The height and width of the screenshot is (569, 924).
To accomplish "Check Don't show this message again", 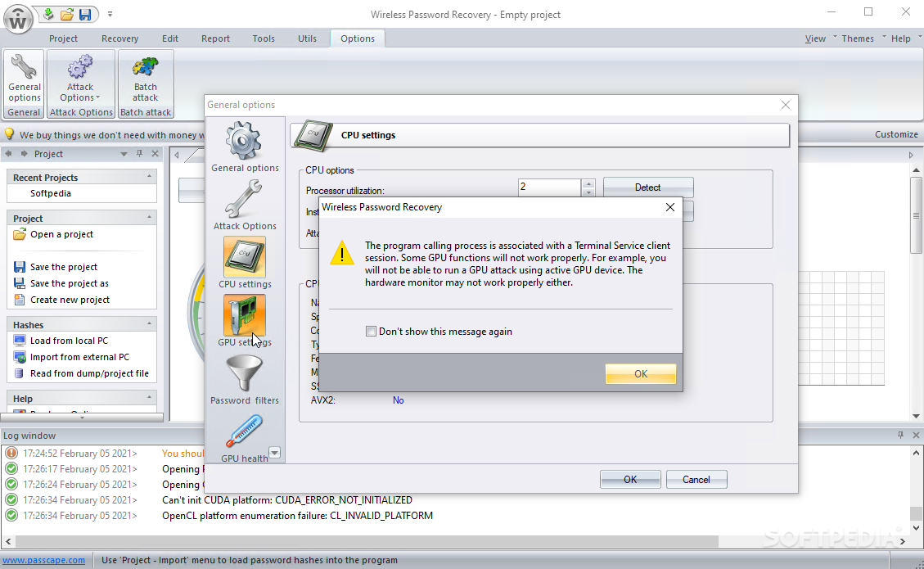I will [x=371, y=332].
